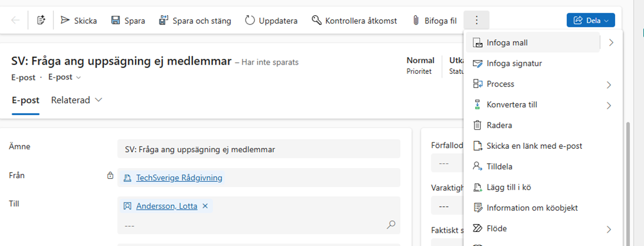Open Kontrollera åtkomst access check

(354, 21)
